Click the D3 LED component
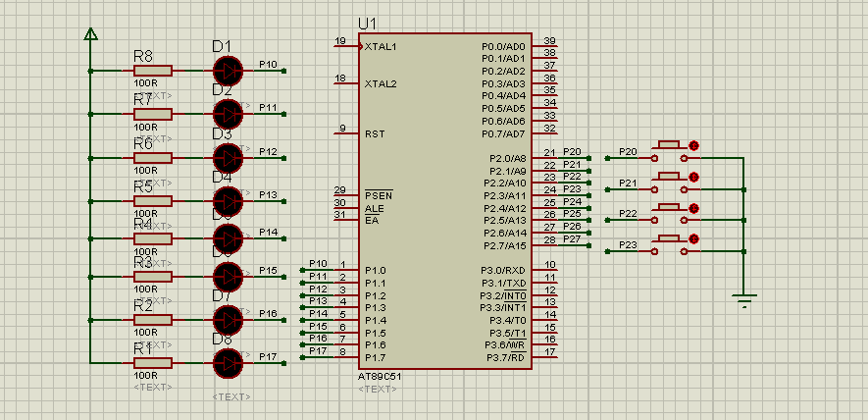The height and width of the screenshot is (420, 868). click(229, 158)
